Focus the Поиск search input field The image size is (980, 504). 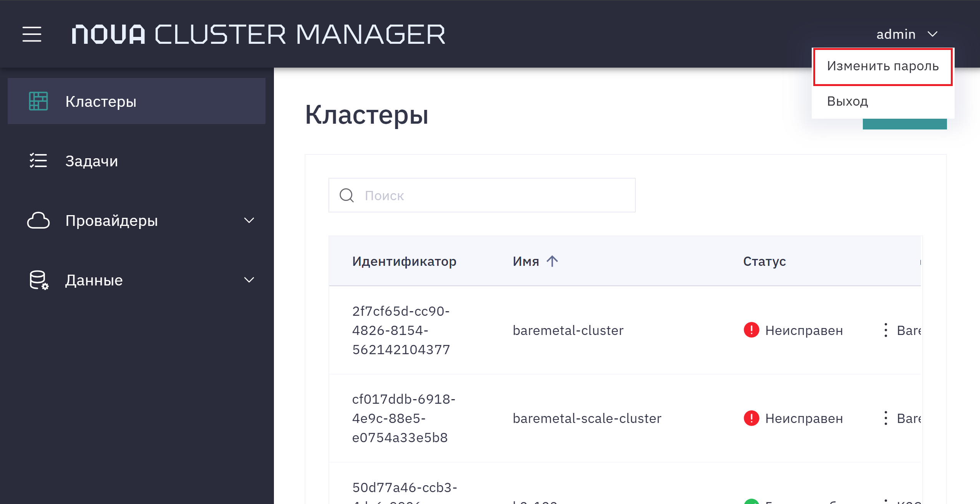click(x=482, y=195)
